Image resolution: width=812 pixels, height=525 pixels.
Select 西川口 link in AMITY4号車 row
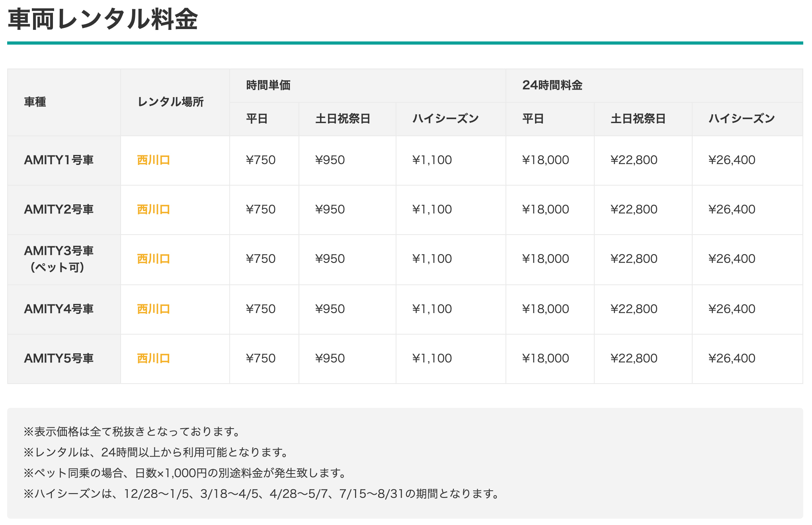click(153, 309)
